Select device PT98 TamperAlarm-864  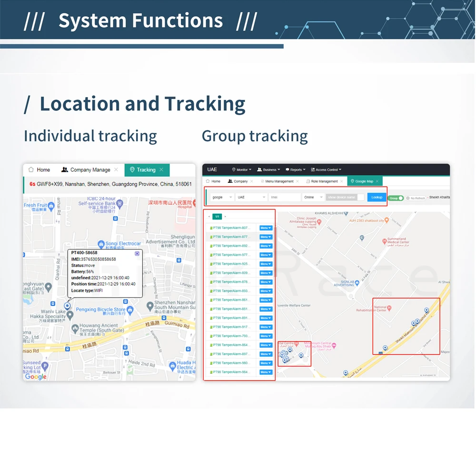(x=231, y=345)
